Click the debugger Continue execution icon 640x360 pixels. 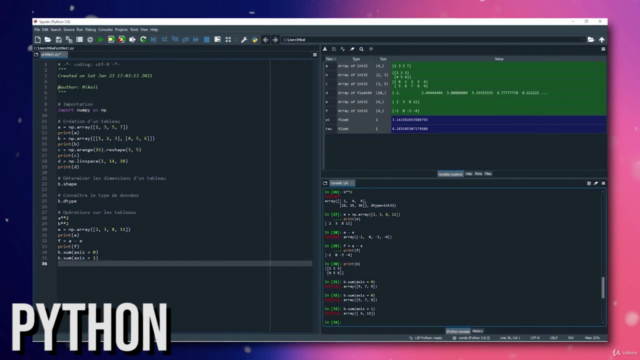tap(196, 40)
